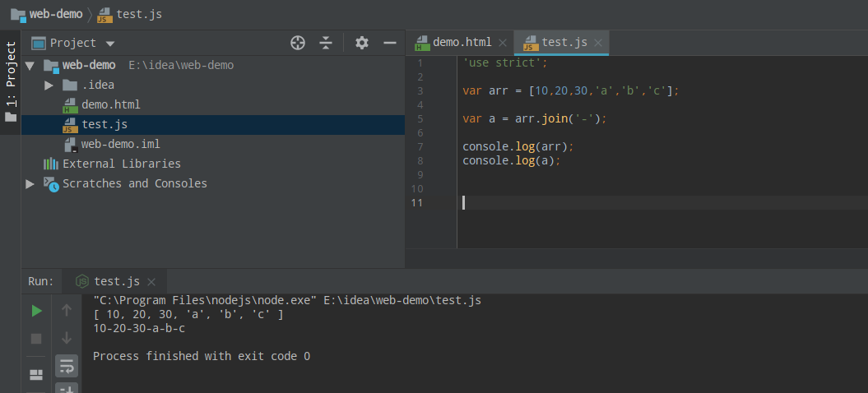
Task: Click the gray stop process square
Action: pos(36,338)
